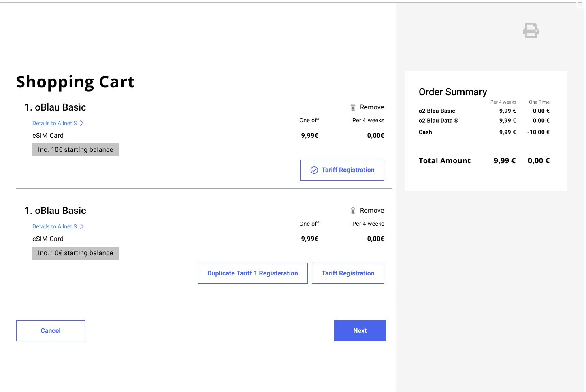Open Details to Allnet S in first item

(x=58, y=123)
